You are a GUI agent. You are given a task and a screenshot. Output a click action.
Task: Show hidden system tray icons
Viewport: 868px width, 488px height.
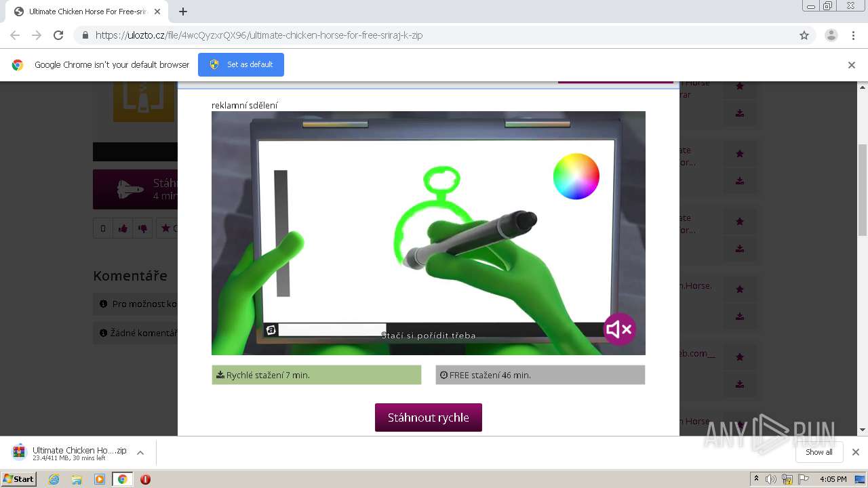pos(756,479)
